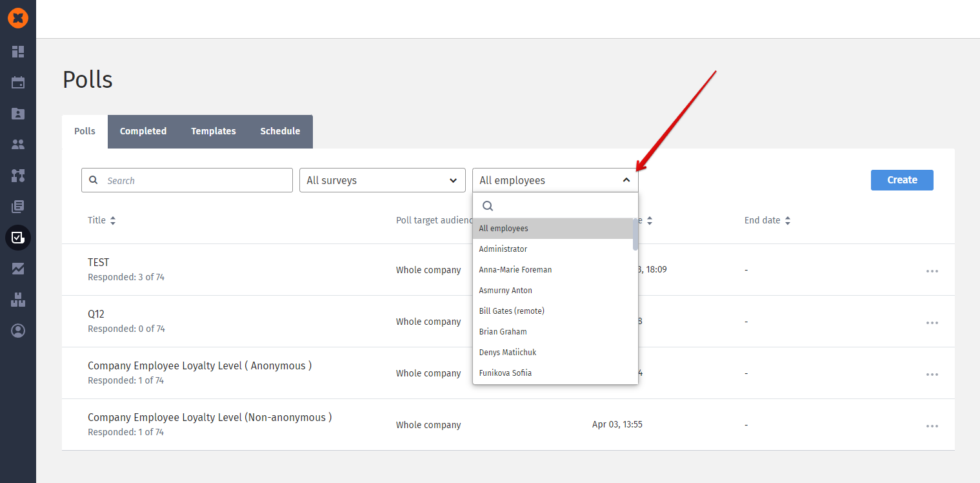This screenshot has height=483, width=980.
Task: Focus the employee dropdown search field
Action: 555,206
